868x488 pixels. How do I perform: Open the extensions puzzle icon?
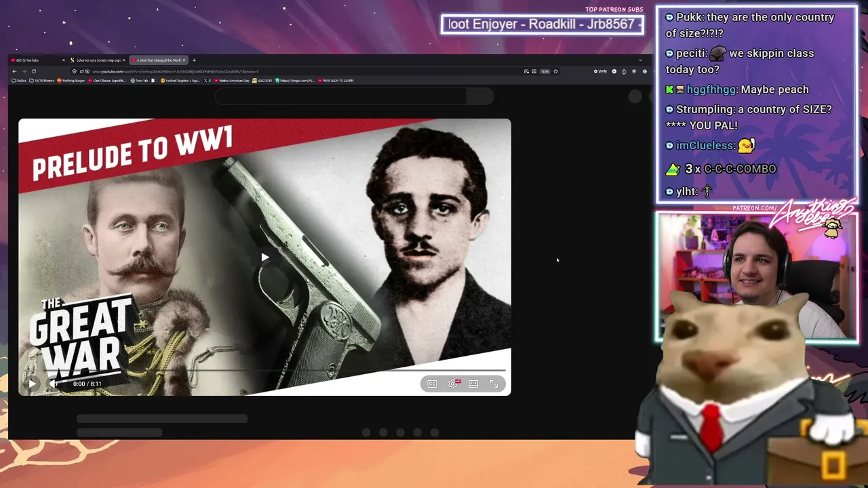pyautogui.click(x=624, y=71)
